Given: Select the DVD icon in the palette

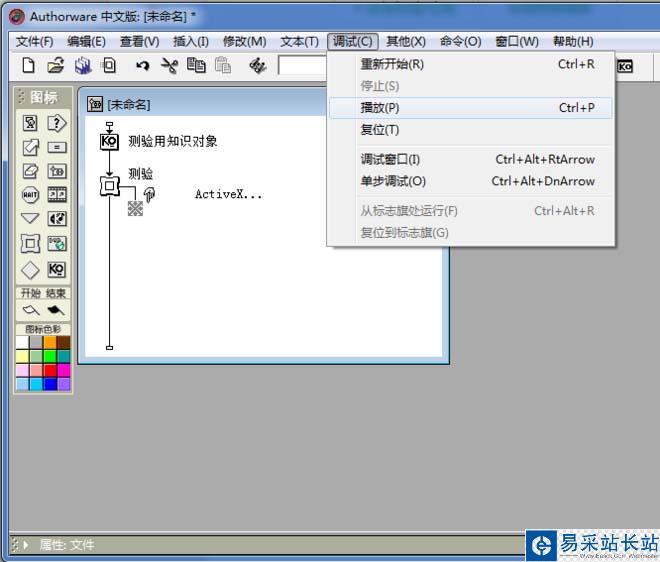Looking at the screenshot, I should [57, 243].
